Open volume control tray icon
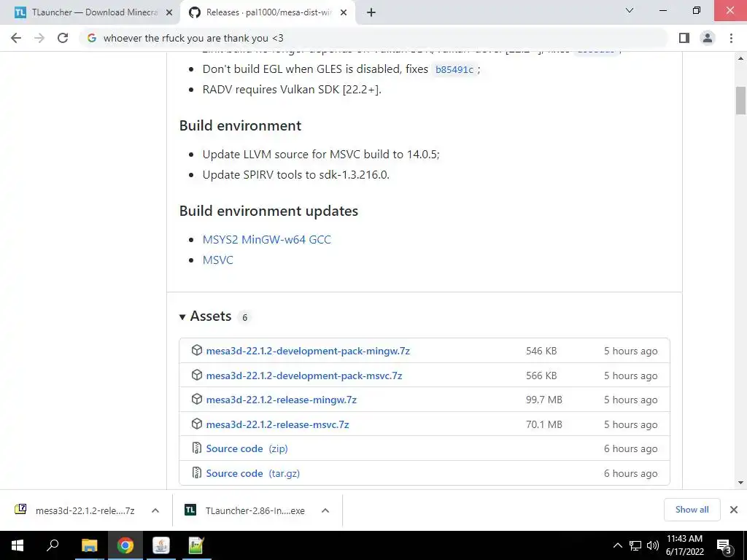The width and height of the screenshot is (747, 560). pos(653,545)
